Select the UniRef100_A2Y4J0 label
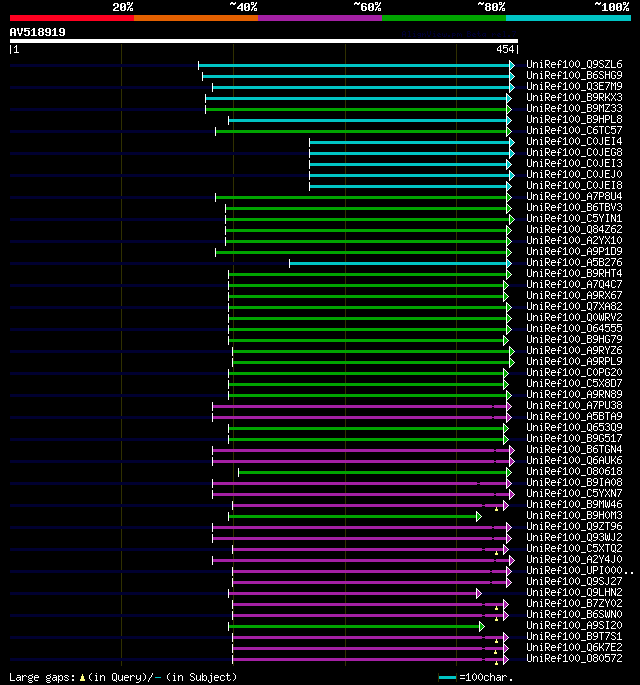640x685 pixels. (574, 560)
